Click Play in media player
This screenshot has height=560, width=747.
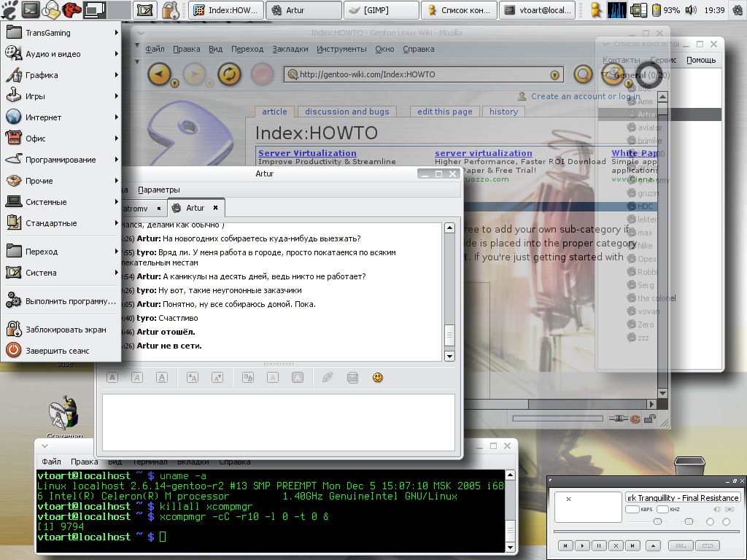[x=581, y=545]
